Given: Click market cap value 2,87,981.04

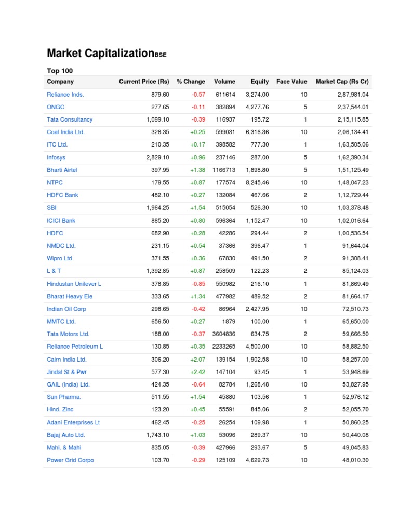Looking at the screenshot, I should point(353,95).
